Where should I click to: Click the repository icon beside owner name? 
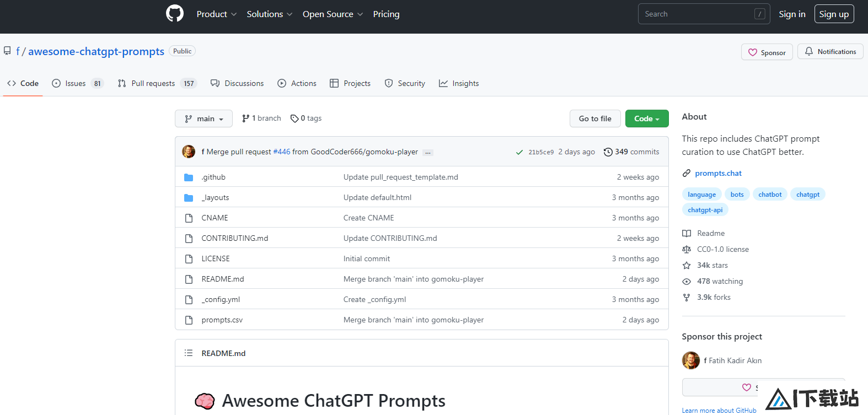[x=7, y=51]
